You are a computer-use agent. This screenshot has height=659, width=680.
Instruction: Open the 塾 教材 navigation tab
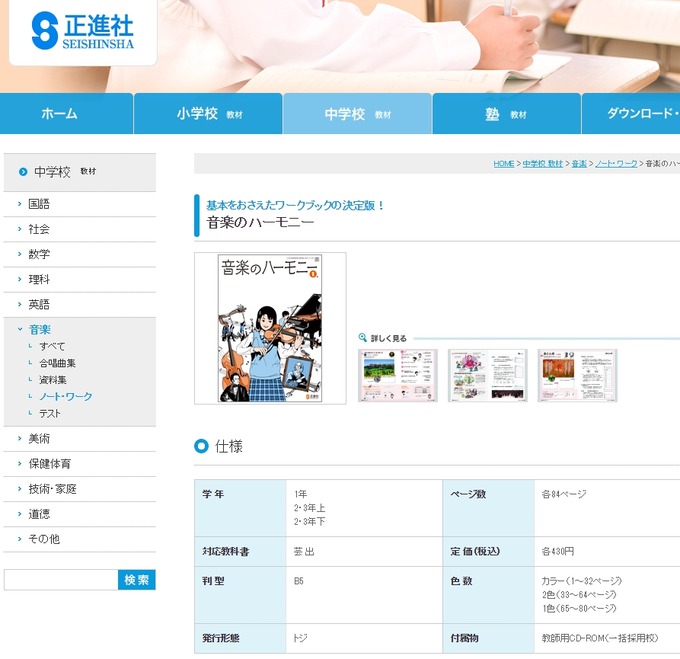point(507,114)
